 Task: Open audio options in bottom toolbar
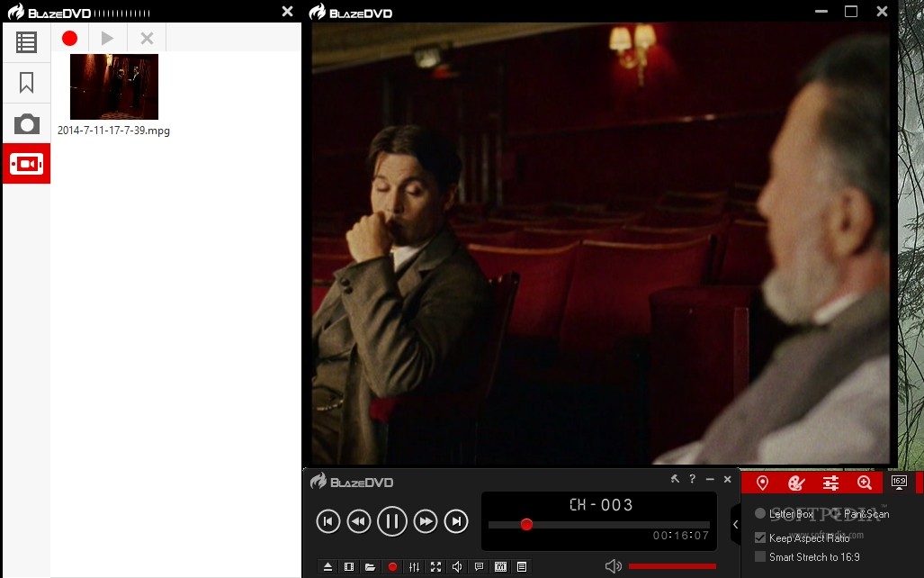click(x=457, y=567)
